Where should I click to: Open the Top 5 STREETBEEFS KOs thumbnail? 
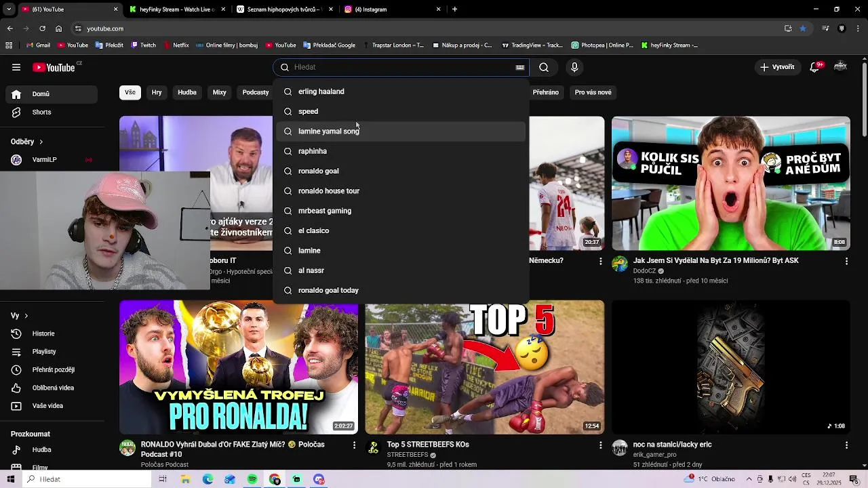485,367
